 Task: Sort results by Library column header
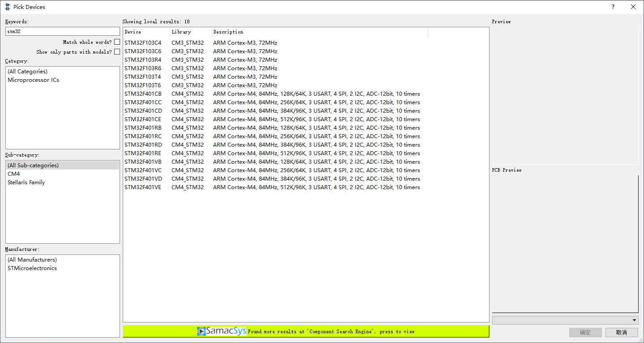(x=191, y=32)
